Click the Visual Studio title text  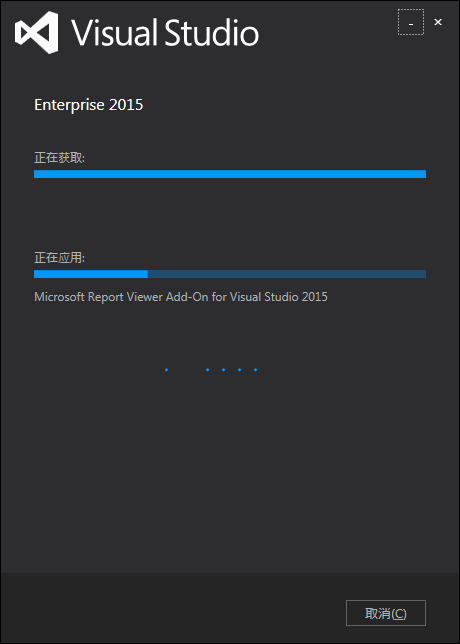166,32
